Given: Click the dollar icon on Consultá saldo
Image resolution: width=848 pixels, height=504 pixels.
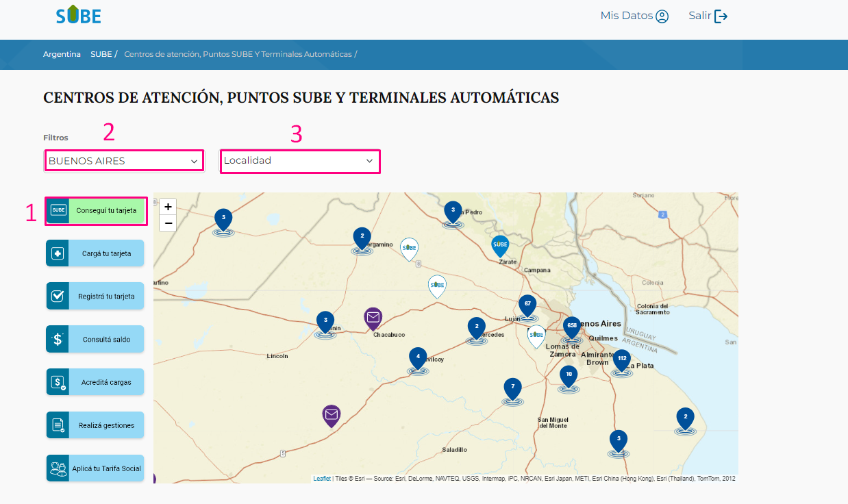Looking at the screenshot, I should click(58, 339).
